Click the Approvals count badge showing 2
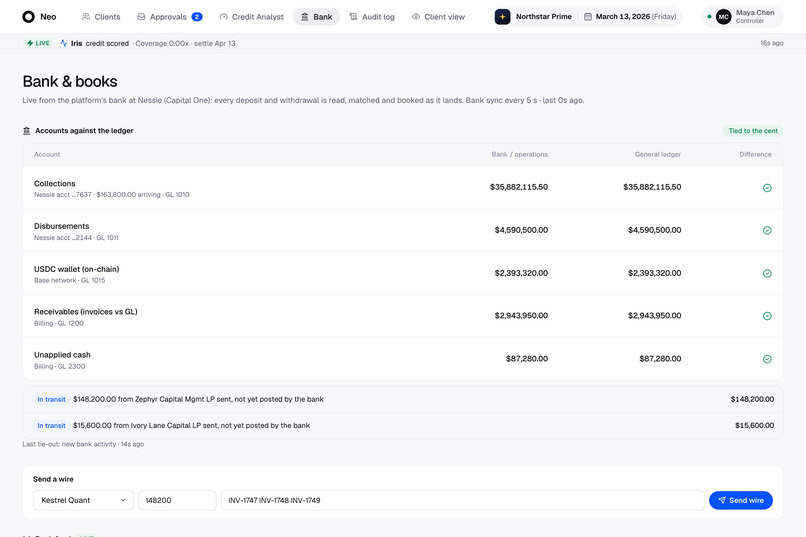 pyautogui.click(x=197, y=16)
